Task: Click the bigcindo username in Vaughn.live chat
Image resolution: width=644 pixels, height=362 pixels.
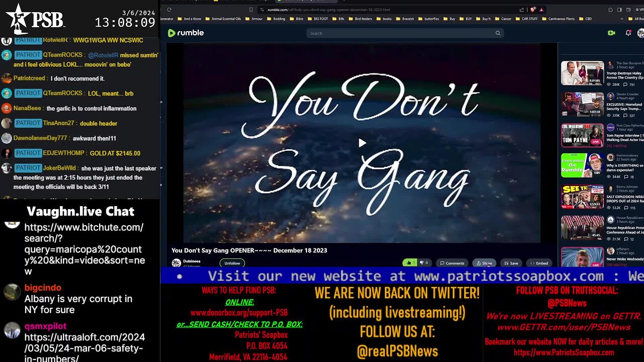Action: (43, 288)
